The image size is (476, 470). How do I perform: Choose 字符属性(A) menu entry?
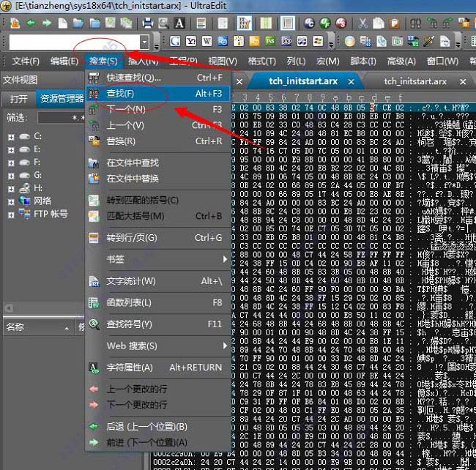(157, 368)
